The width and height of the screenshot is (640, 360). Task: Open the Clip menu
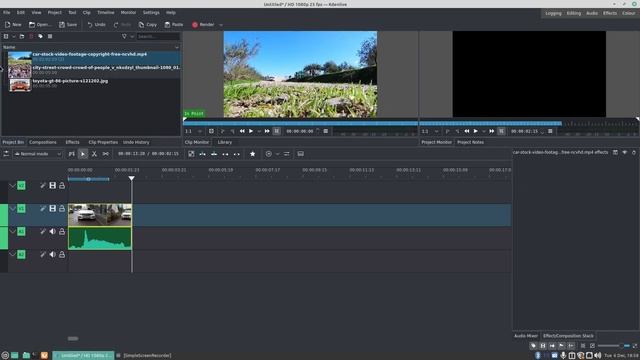pos(87,13)
